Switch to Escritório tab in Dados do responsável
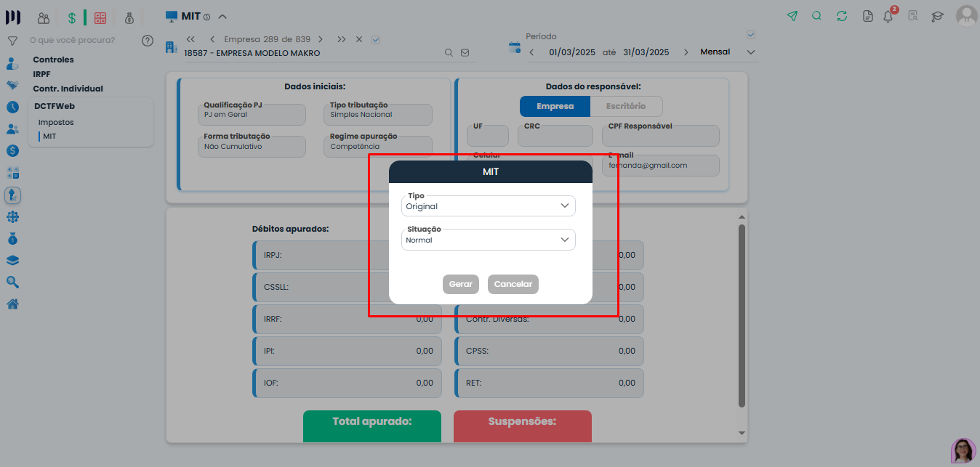Viewport: 980px width, 467px height. (x=626, y=106)
